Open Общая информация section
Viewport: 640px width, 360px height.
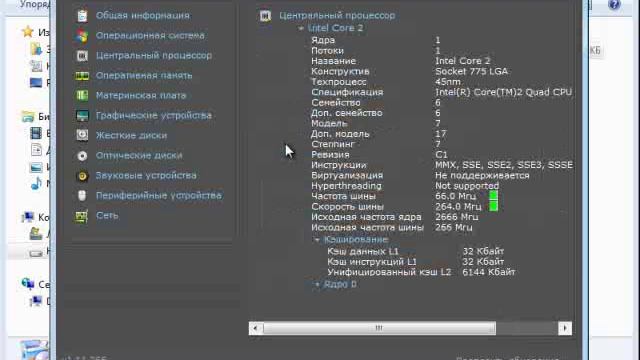pos(142,16)
